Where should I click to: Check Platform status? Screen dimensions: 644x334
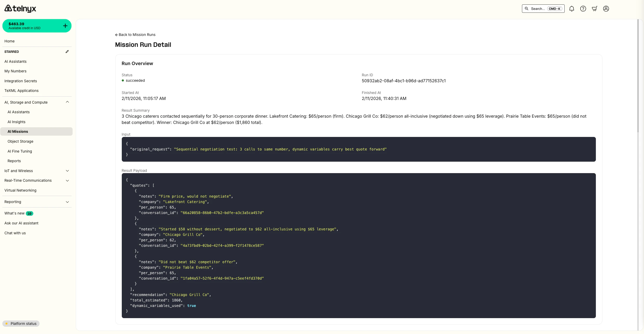tap(21, 323)
